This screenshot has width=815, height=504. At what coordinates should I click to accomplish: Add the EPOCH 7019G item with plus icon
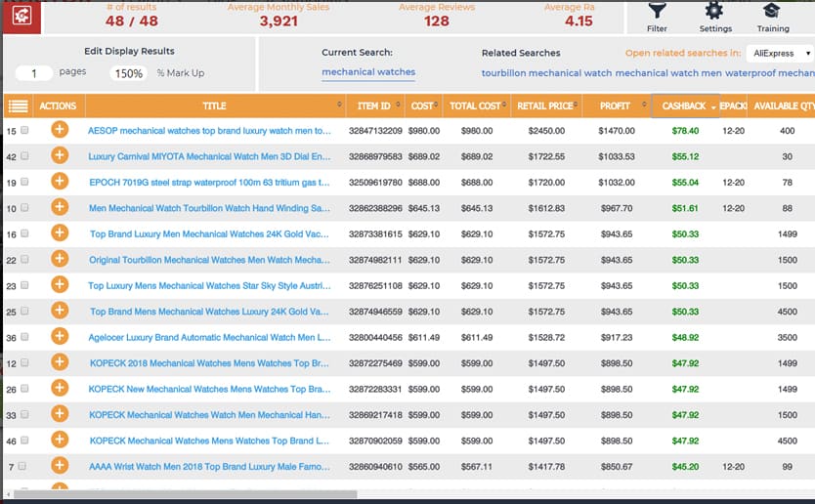(x=60, y=181)
